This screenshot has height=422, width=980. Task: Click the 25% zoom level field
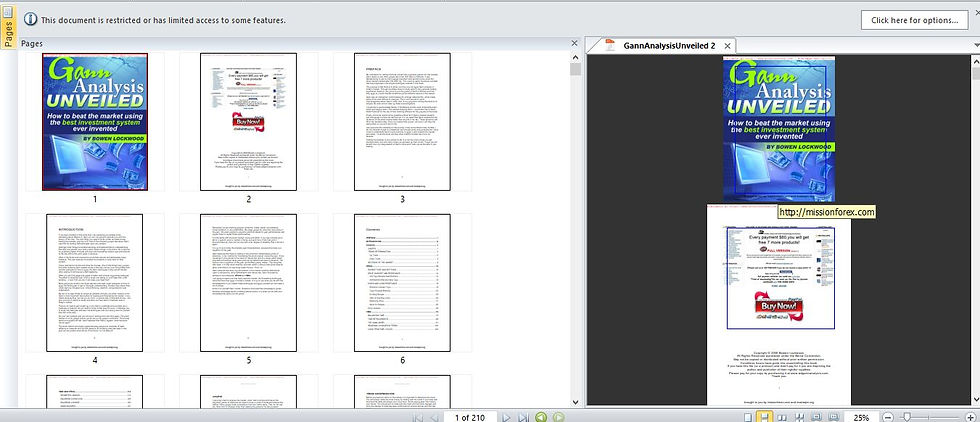pos(861,417)
